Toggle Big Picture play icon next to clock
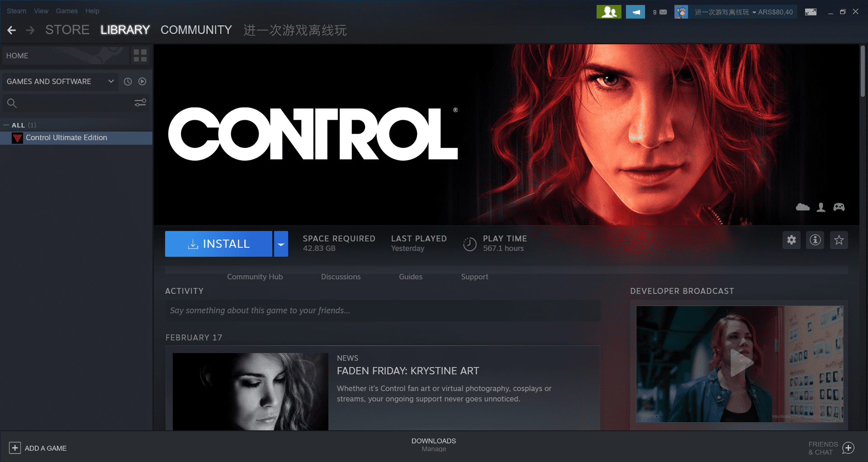This screenshot has width=868, height=462. click(142, 81)
